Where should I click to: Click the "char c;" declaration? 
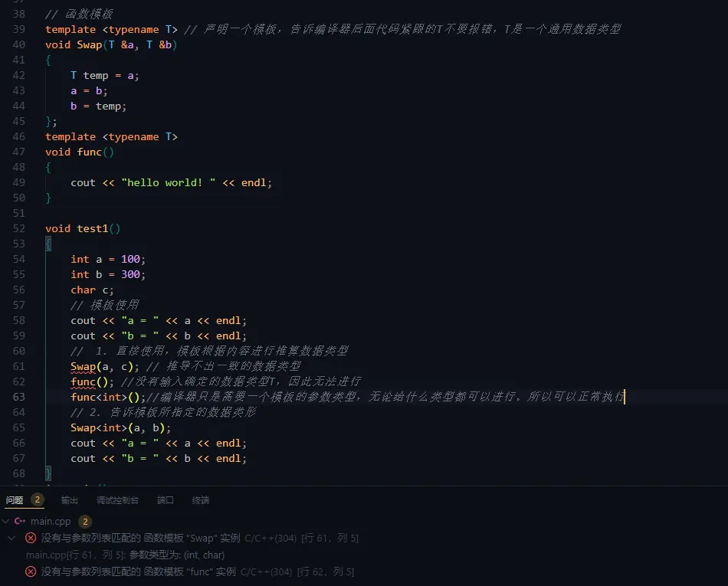coord(93,290)
